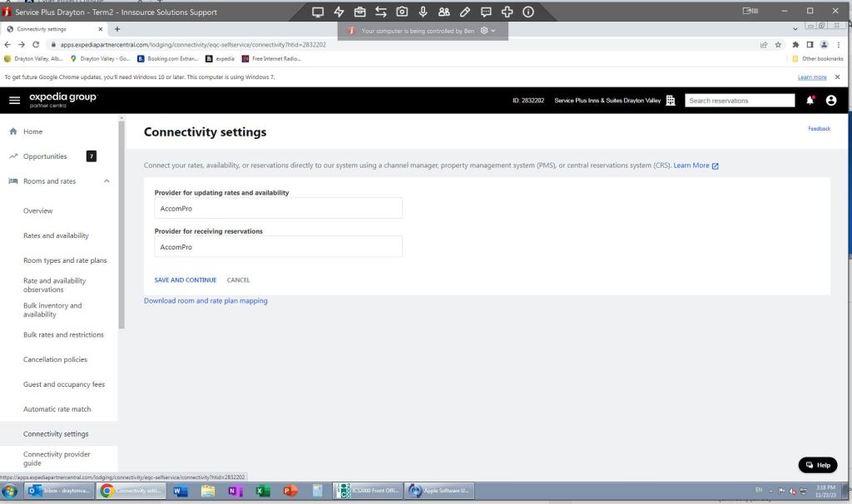Click the SAVE AND CONTINUE button
Viewport: 852px width, 504px height.
(x=185, y=280)
